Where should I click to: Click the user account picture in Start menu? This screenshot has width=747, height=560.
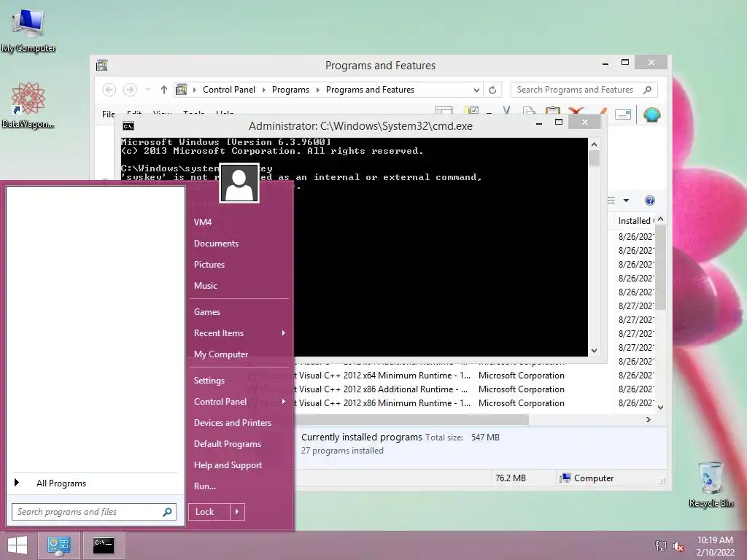tap(239, 183)
